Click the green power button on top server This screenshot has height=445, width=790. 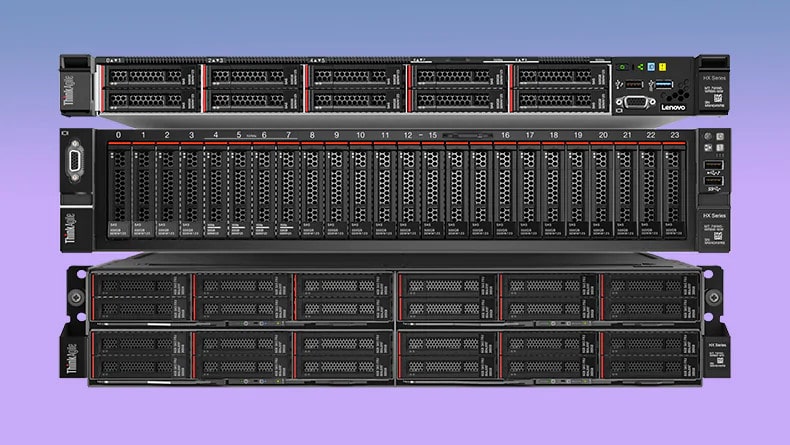[624, 69]
